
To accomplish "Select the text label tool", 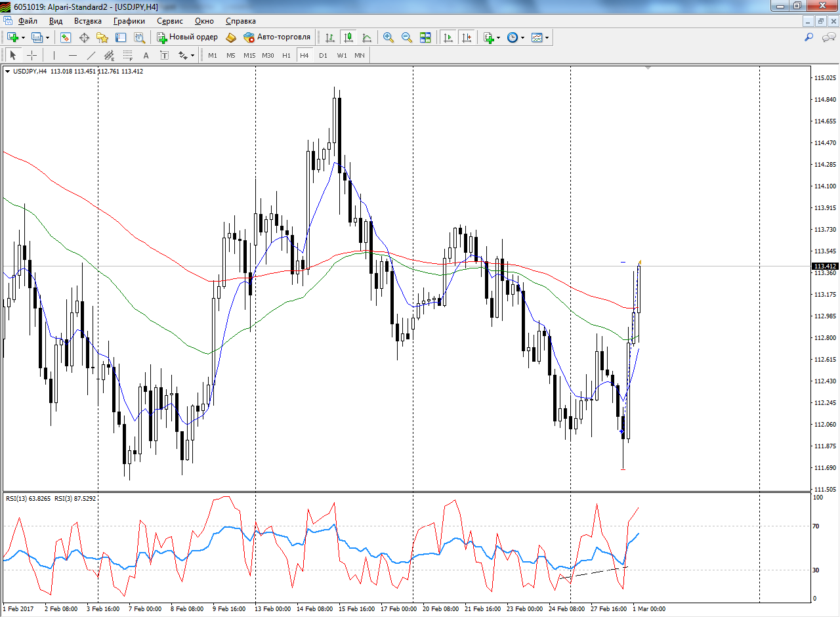I will click(x=165, y=55).
